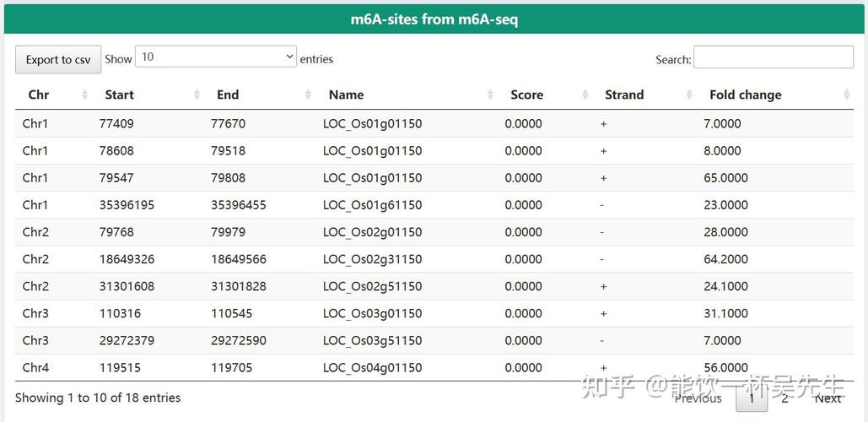The height and width of the screenshot is (422, 868).
Task: Click the Chr column header label
Action: click(39, 95)
